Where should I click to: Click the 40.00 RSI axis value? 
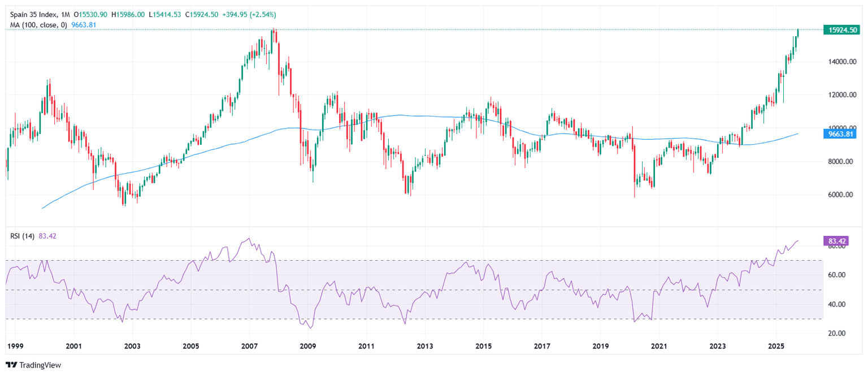tap(837, 304)
